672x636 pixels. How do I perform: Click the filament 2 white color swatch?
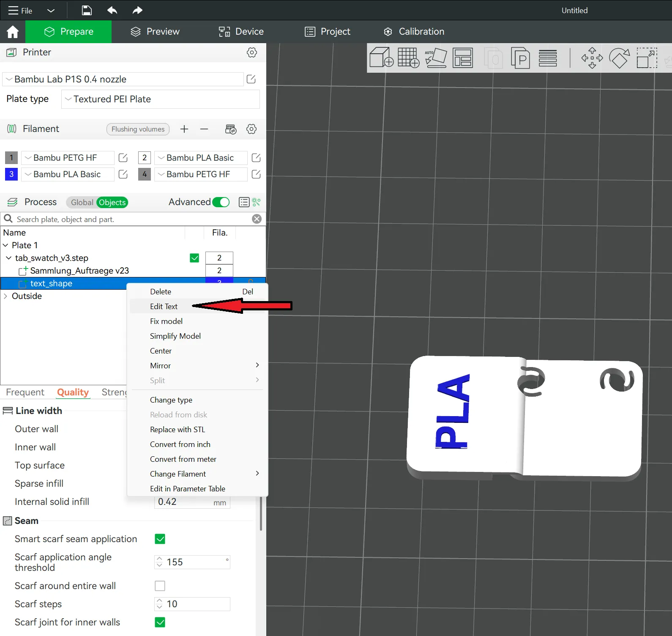[x=145, y=158]
